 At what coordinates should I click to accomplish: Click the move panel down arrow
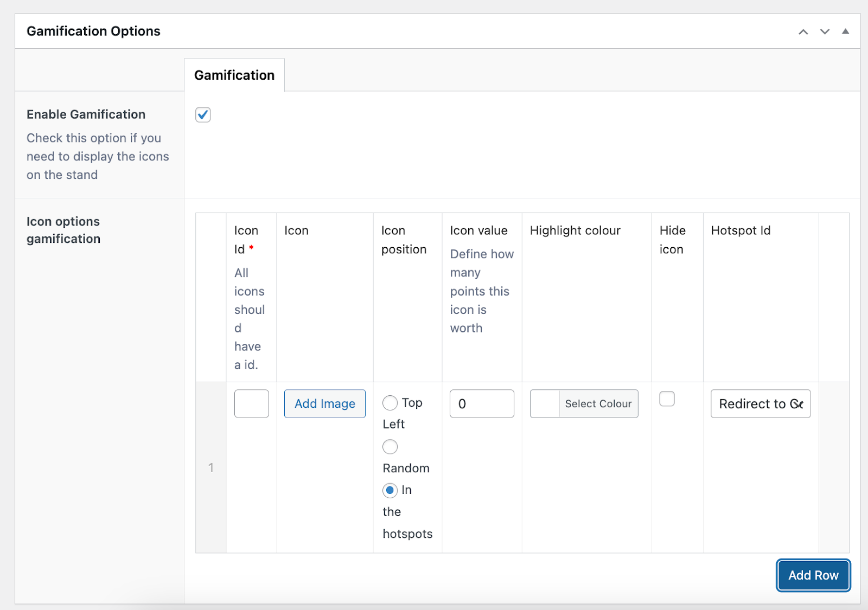tap(825, 32)
